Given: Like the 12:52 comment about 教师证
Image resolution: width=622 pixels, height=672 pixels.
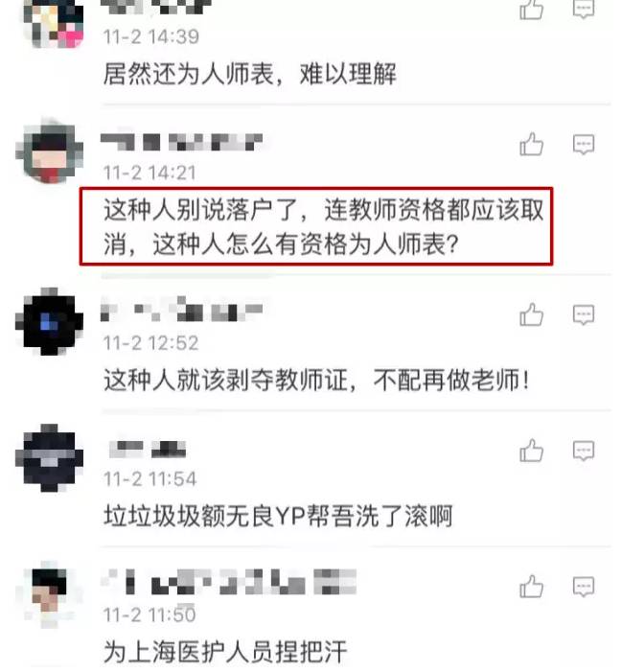Looking at the screenshot, I should coord(532,314).
